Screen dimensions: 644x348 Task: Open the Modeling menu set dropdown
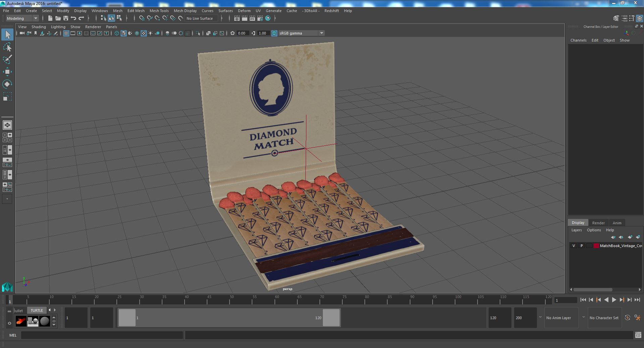(x=22, y=18)
